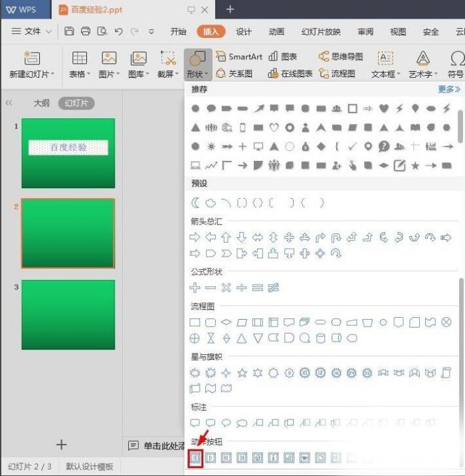The image size is (465, 476).
Task: Select the back action button shape
Action: (195, 457)
